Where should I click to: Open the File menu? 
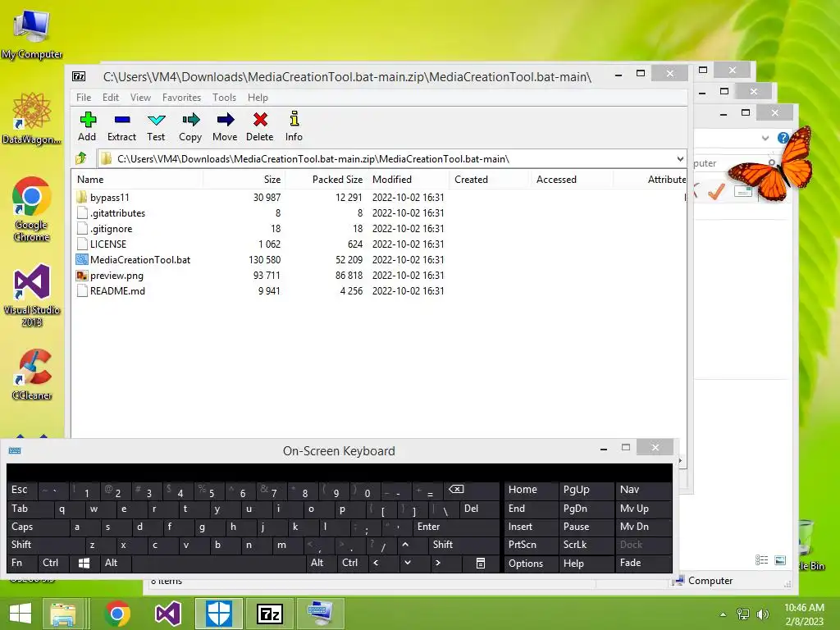tap(84, 98)
